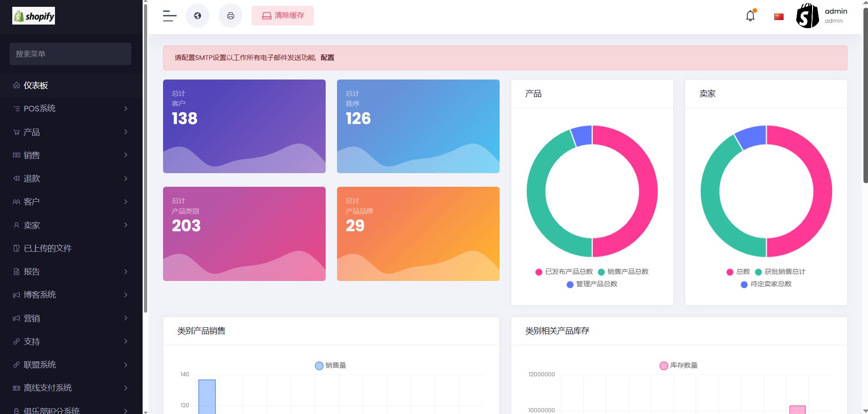Screen dimensions: 868x414
Task: Click the 搜索菜单 search field
Action: click(x=70, y=54)
